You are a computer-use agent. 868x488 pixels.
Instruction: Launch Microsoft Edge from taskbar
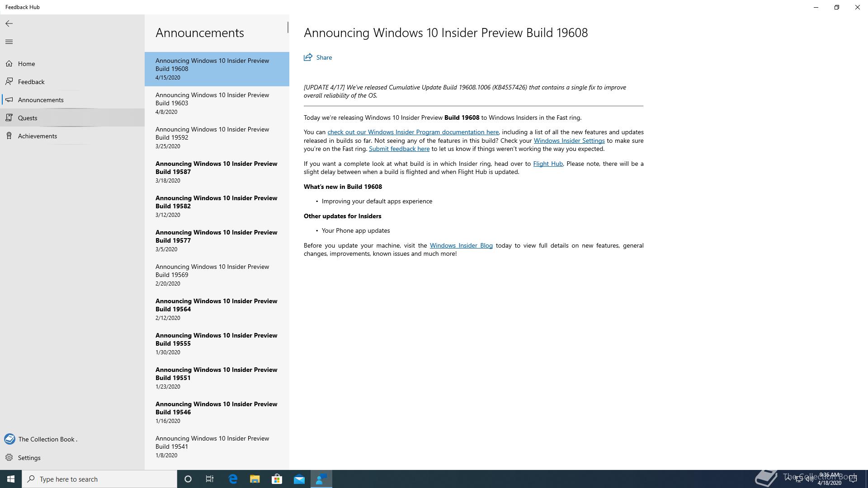233,479
